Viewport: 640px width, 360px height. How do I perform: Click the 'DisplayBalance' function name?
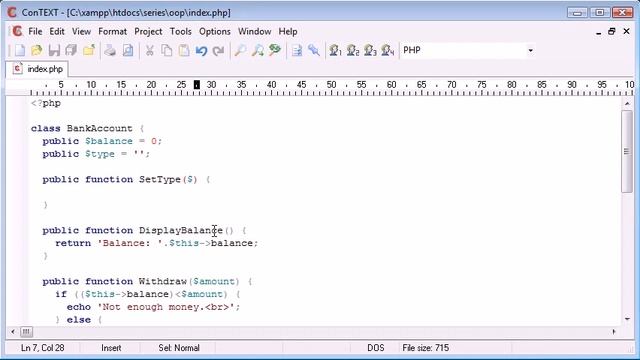[x=180, y=230]
